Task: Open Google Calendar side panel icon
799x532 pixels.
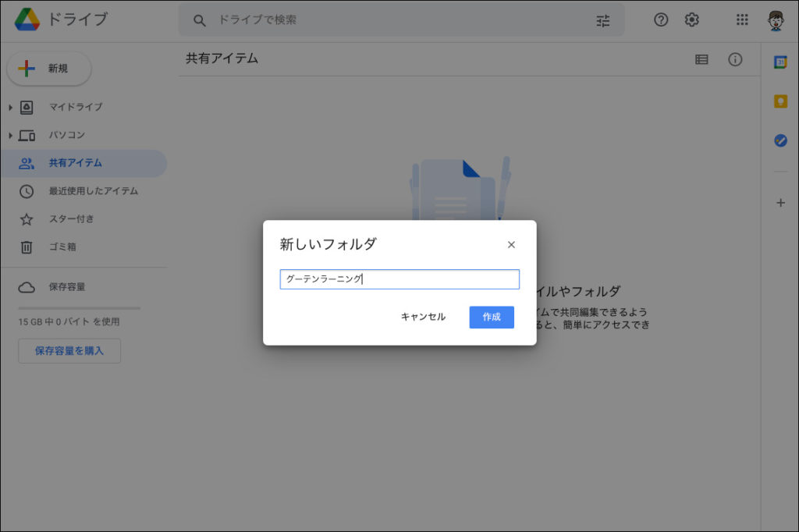Action: (780, 62)
